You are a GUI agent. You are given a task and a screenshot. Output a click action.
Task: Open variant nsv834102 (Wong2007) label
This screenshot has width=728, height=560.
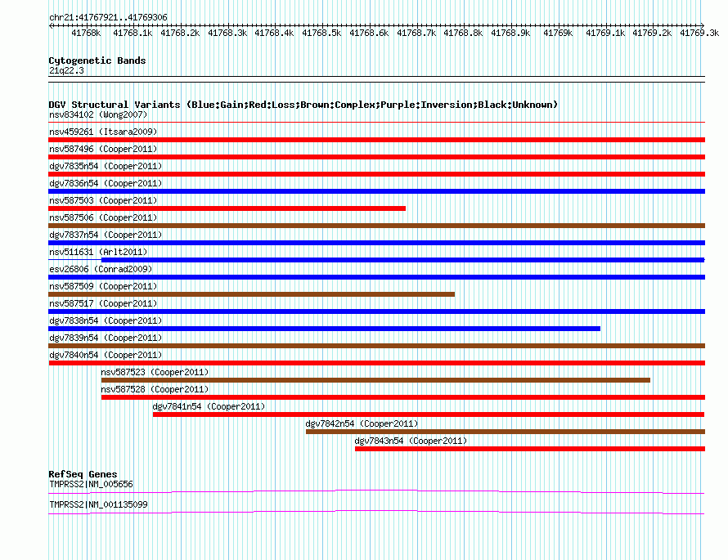tap(98, 114)
